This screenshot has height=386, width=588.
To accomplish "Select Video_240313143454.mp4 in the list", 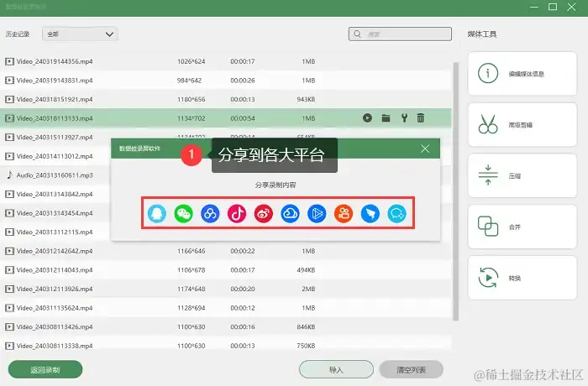I will click(55, 213).
